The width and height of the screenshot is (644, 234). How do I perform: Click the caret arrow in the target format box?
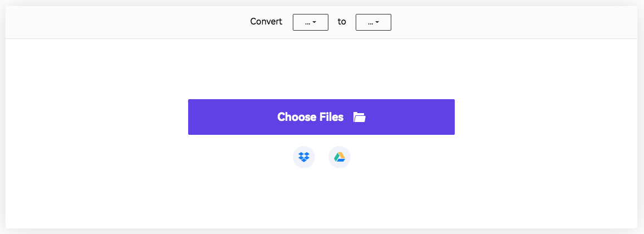coord(378,23)
